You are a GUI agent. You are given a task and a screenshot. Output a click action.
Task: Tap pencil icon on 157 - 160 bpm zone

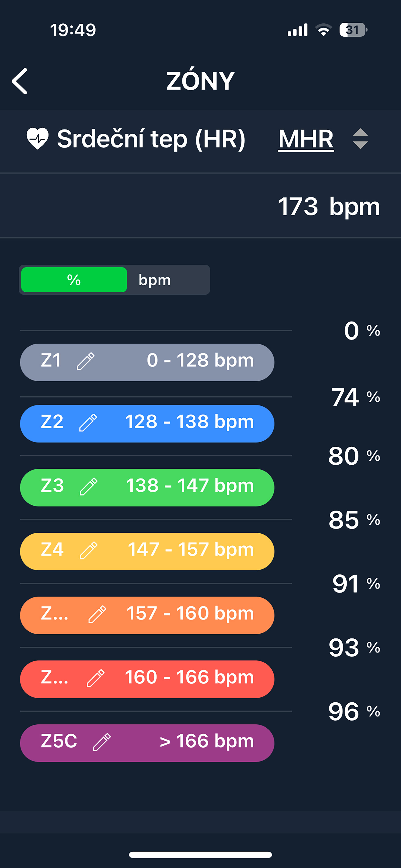[97, 614]
